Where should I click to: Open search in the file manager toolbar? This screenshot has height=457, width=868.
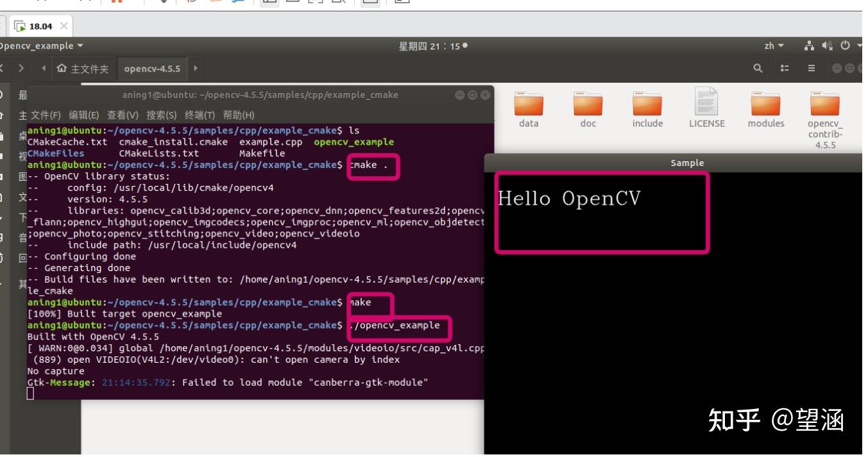pyautogui.click(x=759, y=68)
